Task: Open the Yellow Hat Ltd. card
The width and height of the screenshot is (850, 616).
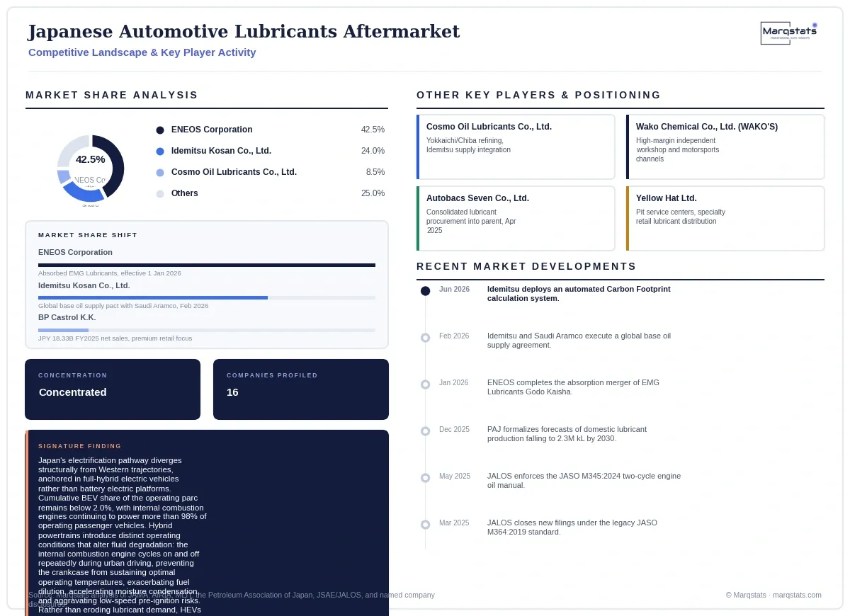Action: point(725,219)
